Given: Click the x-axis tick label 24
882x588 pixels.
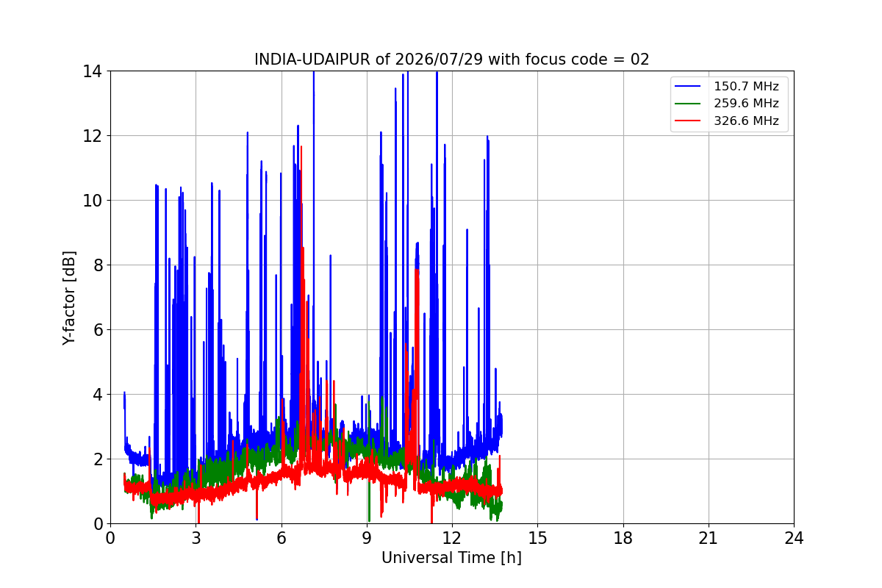Looking at the screenshot, I should 794,538.
